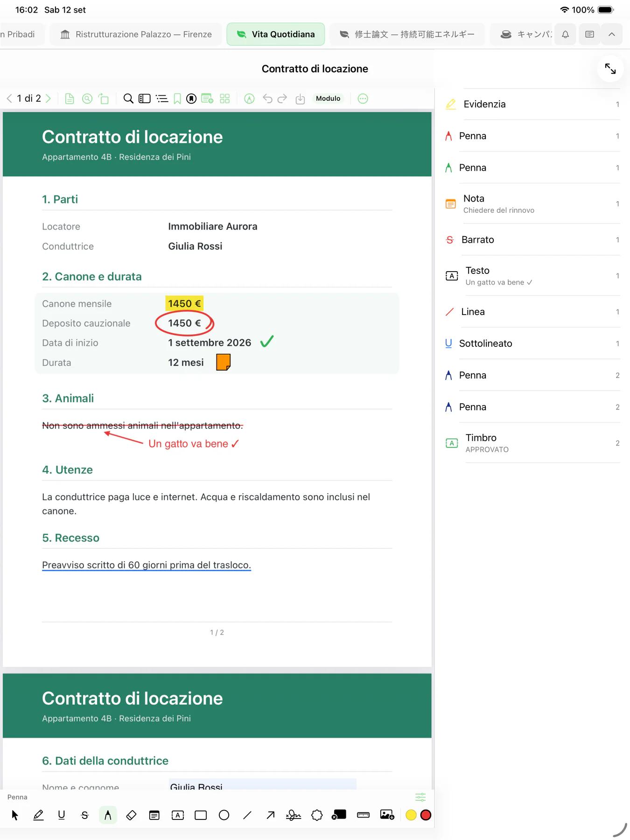Select the active Pen tool
Image resolution: width=630 pixels, height=840 pixels.
tap(108, 815)
